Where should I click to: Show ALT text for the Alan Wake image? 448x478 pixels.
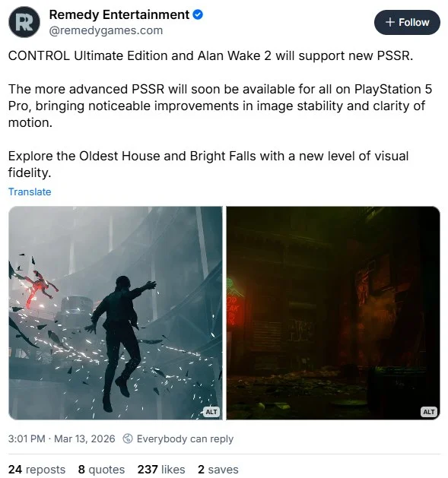[429, 412]
